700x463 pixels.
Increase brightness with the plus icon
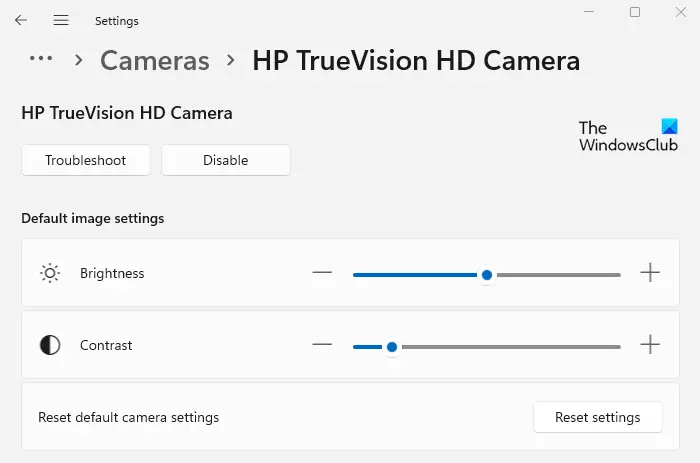point(650,272)
